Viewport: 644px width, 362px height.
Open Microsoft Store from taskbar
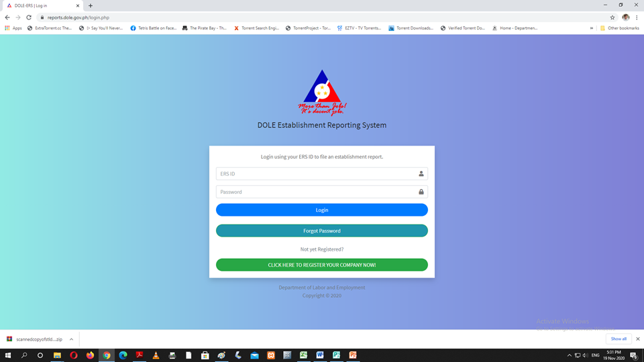[x=205, y=355]
